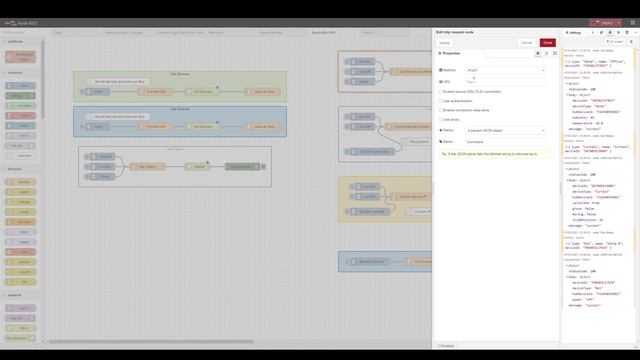Screen dimensions: 640x360
Task: Open the Deploy options dropdown arrow
Action: click(x=619, y=22)
